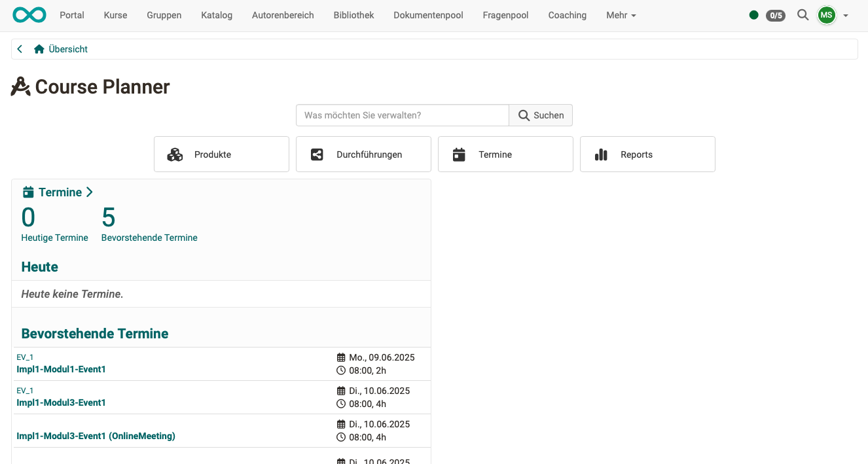Click the Suchen button
The height and width of the screenshot is (464, 868).
541,115
